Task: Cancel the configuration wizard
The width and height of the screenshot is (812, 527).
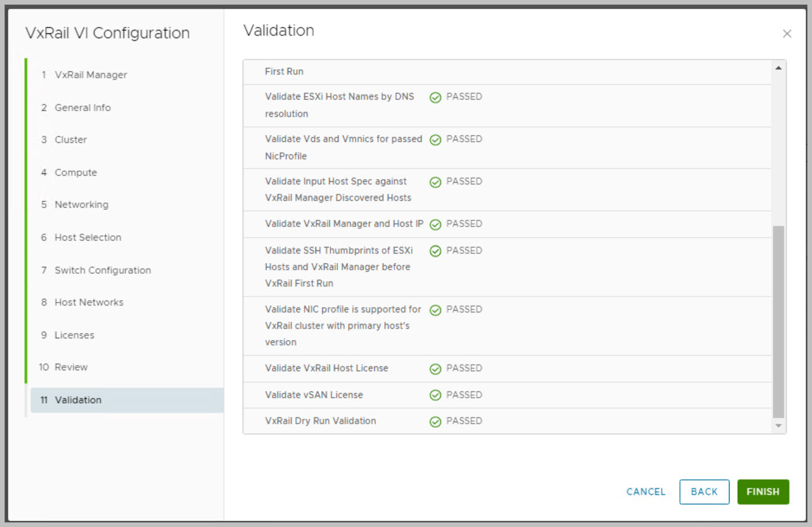Action: click(645, 492)
